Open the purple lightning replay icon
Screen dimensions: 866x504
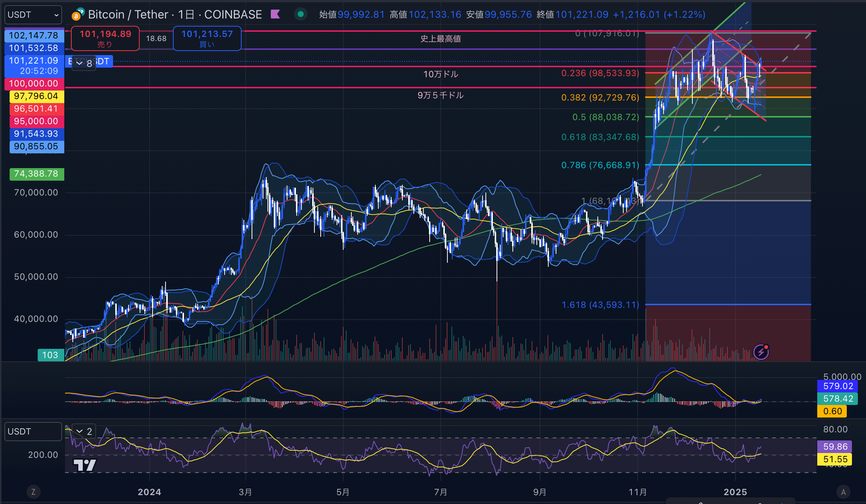[761, 352]
